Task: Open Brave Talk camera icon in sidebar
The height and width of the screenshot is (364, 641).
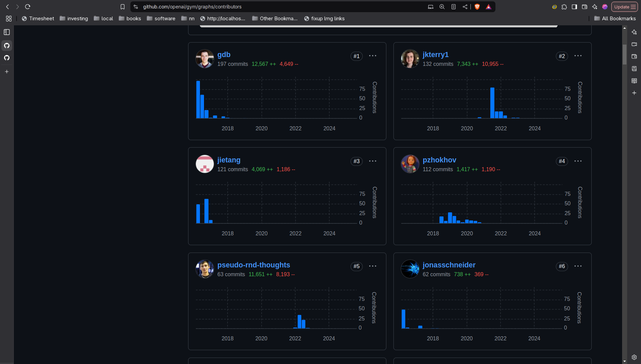Action: [634, 44]
